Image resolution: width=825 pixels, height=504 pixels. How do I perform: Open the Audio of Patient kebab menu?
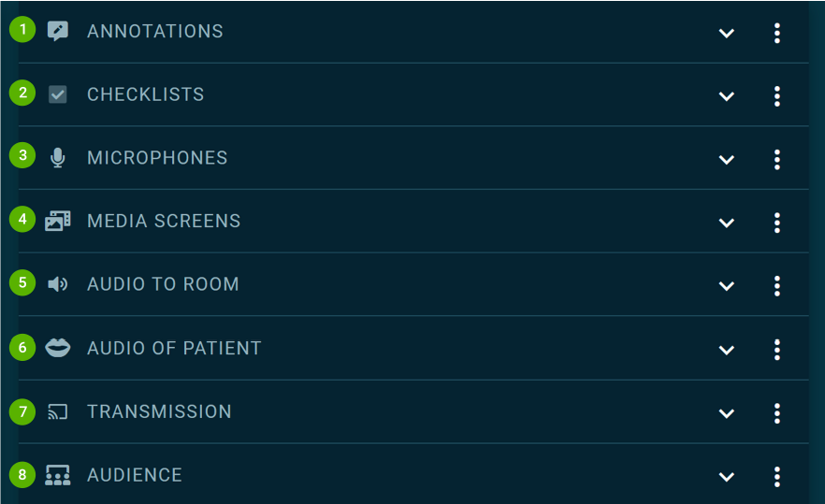pos(777,350)
